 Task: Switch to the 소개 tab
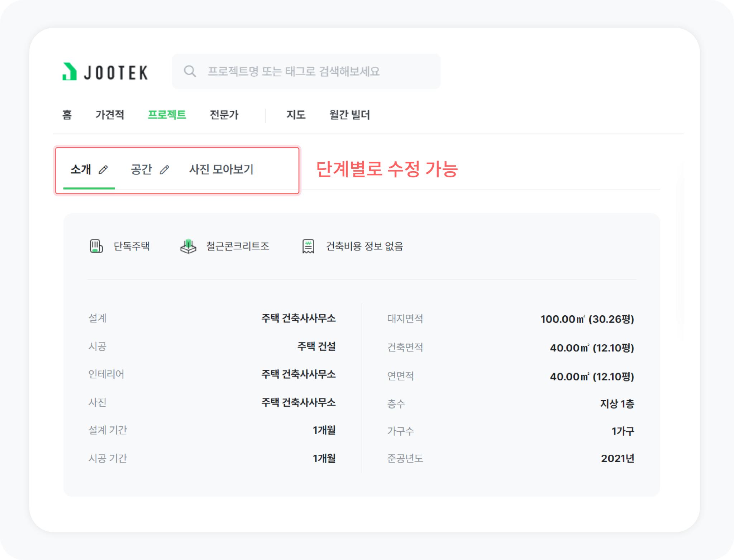81,169
